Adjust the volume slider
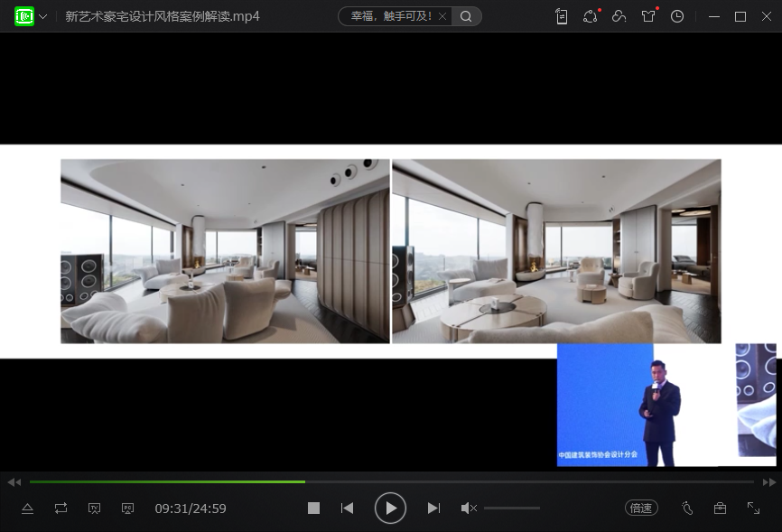The width and height of the screenshot is (782, 532). pyautogui.click(x=512, y=508)
